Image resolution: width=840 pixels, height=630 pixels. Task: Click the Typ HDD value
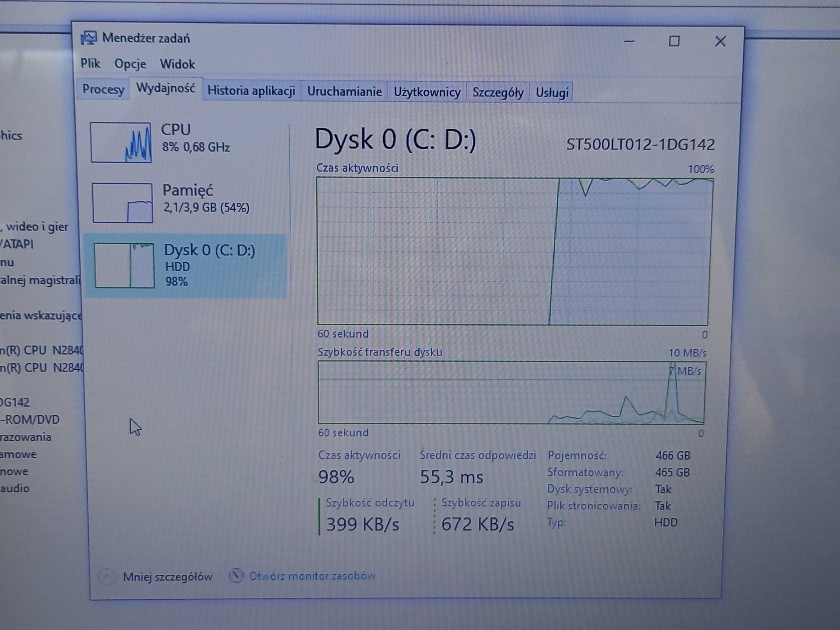[666, 522]
